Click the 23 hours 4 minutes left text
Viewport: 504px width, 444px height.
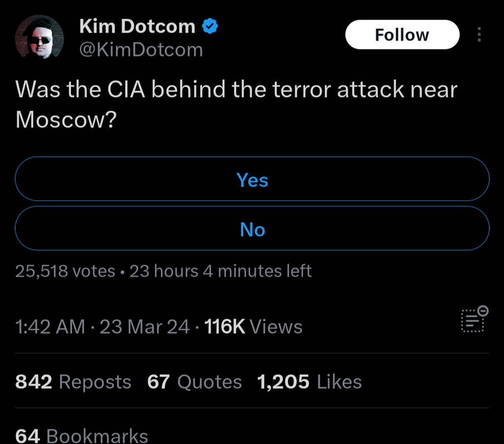tap(220, 271)
